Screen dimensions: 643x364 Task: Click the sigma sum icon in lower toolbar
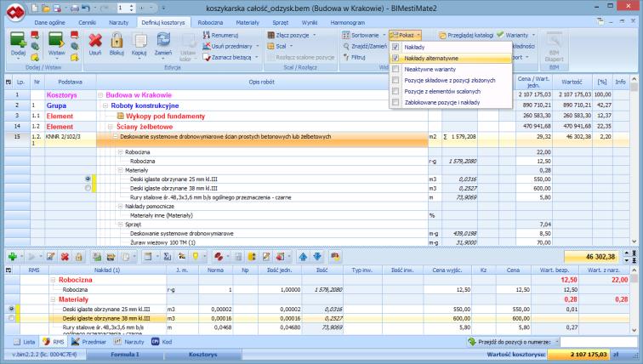(x=168, y=257)
